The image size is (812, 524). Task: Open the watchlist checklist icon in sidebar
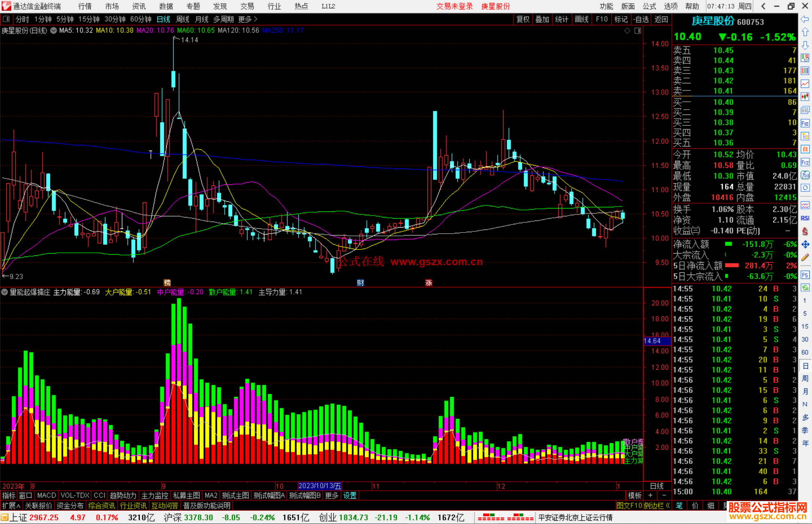coord(805,58)
